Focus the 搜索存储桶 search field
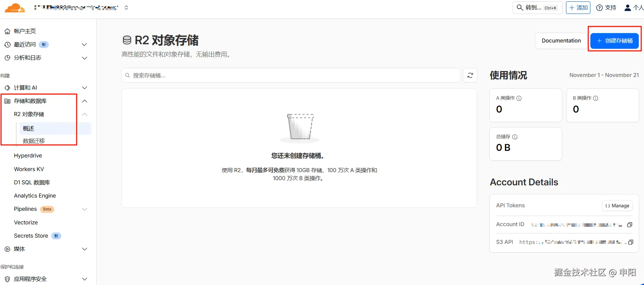Screen dimensions: 644x285 click(x=291, y=75)
